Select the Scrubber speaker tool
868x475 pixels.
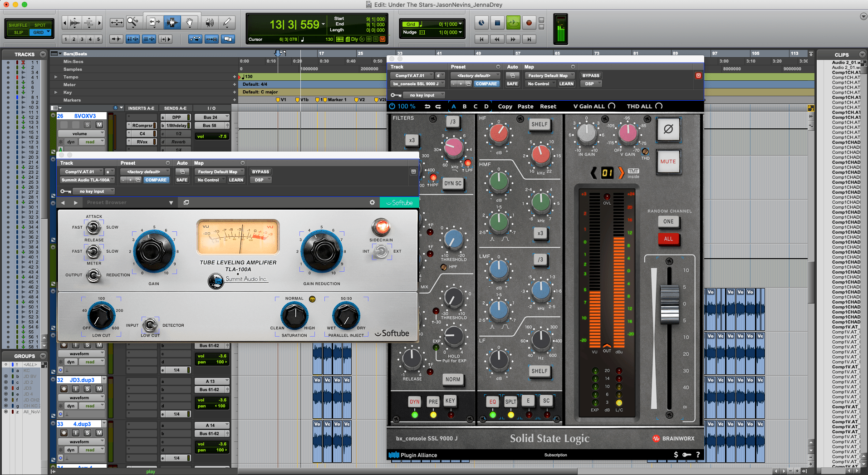point(209,22)
